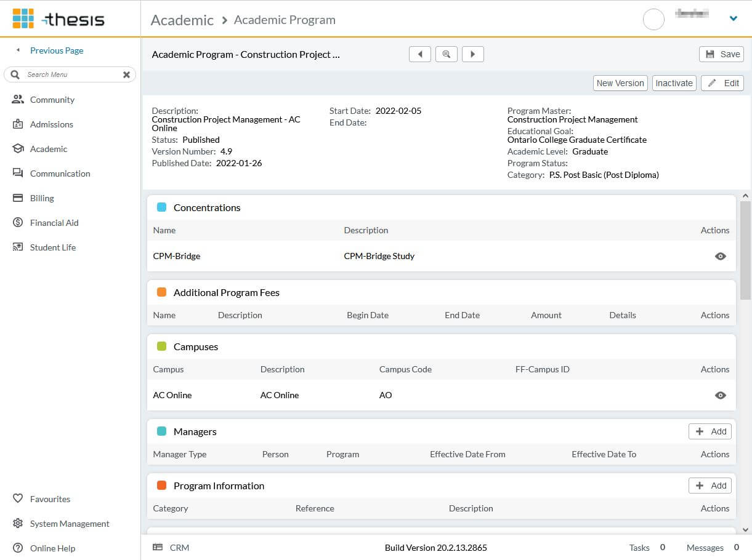Click the previous record arrow button
Image resolution: width=752 pixels, height=560 pixels.
[419, 54]
